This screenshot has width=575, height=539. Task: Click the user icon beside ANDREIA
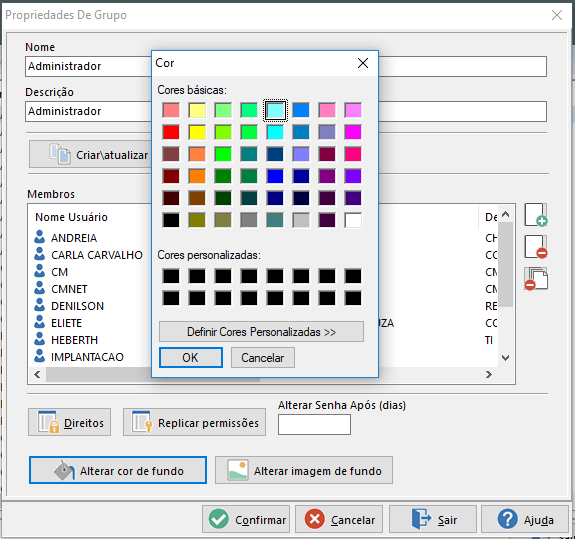click(40, 237)
